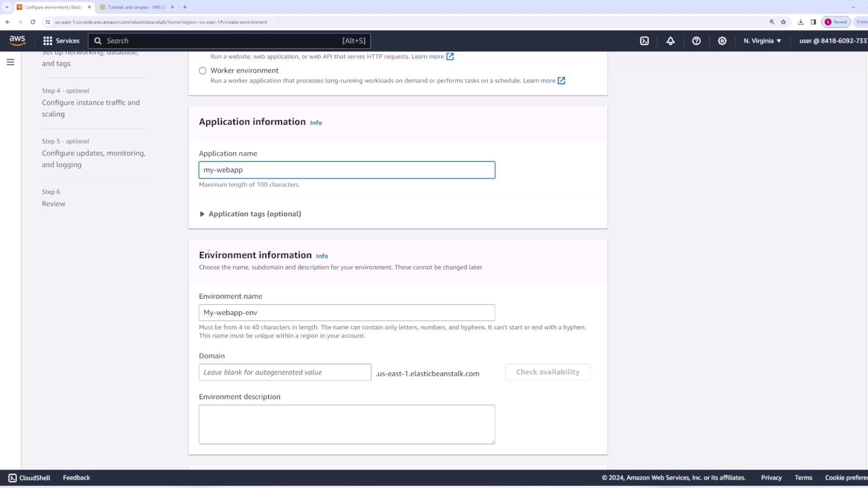Image resolution: width=868 pixels, height=488 pixels.
Task: Open a new browser tab
Action: [x=185, y=7]
